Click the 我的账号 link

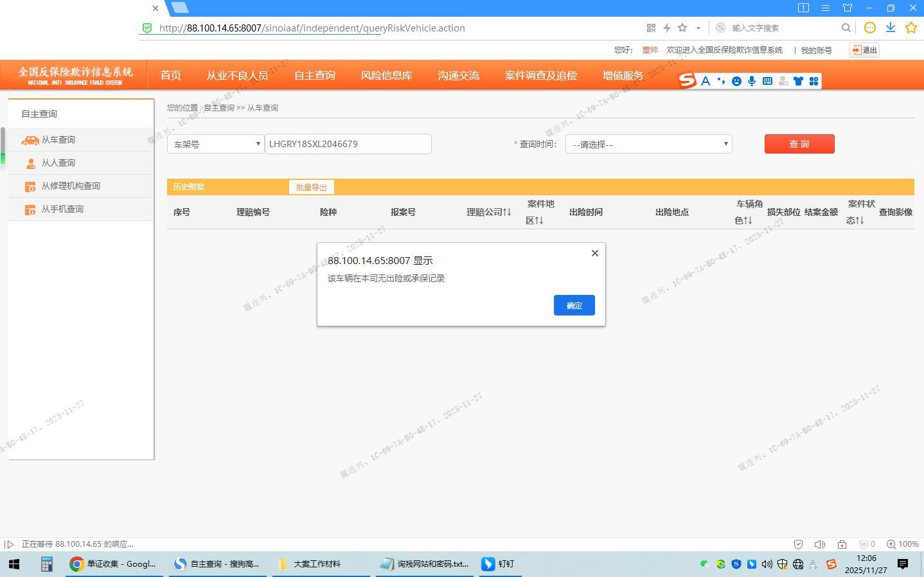coord(815,50)
